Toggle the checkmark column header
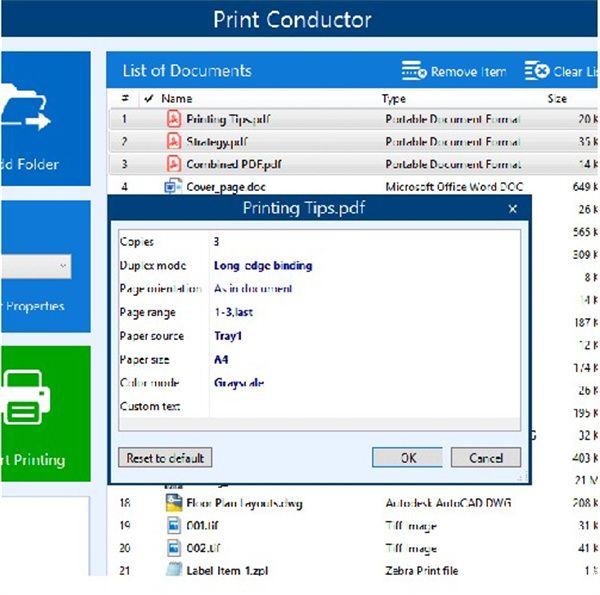600x595 pixels. pyautogui.click(x=149, y=99)
